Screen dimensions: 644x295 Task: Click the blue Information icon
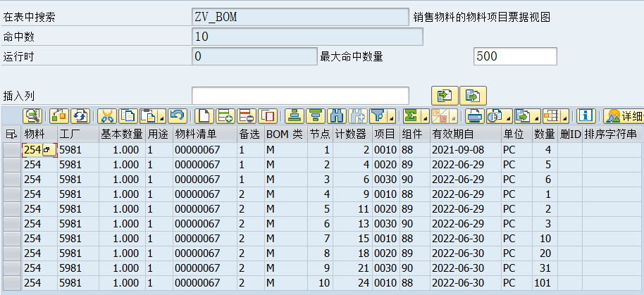pos(586,116)
